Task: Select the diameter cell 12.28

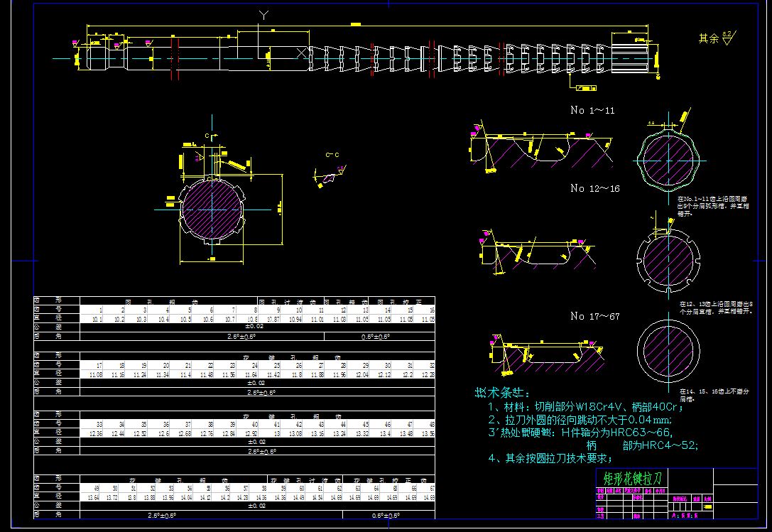Action: click(428, 375)
